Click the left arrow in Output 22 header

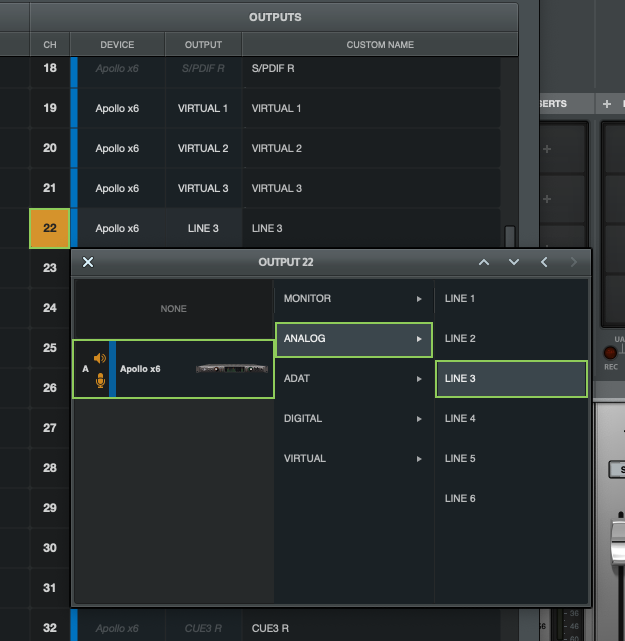click(x=544, y=262)
